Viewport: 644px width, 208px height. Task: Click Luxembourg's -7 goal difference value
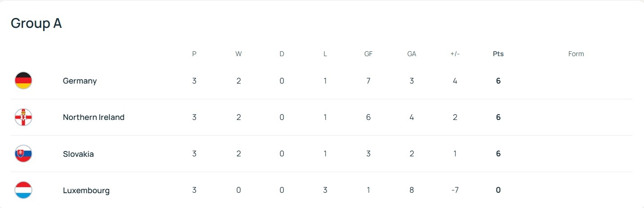455,190
